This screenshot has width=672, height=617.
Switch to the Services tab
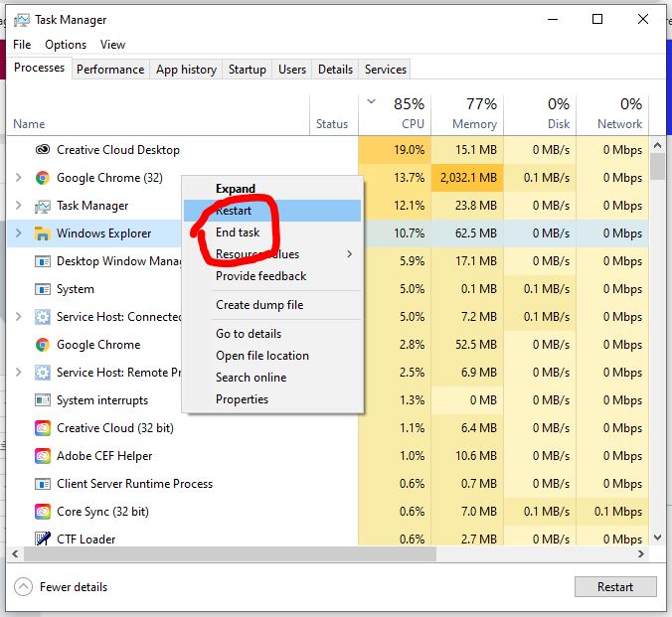(x=386, y=70)
